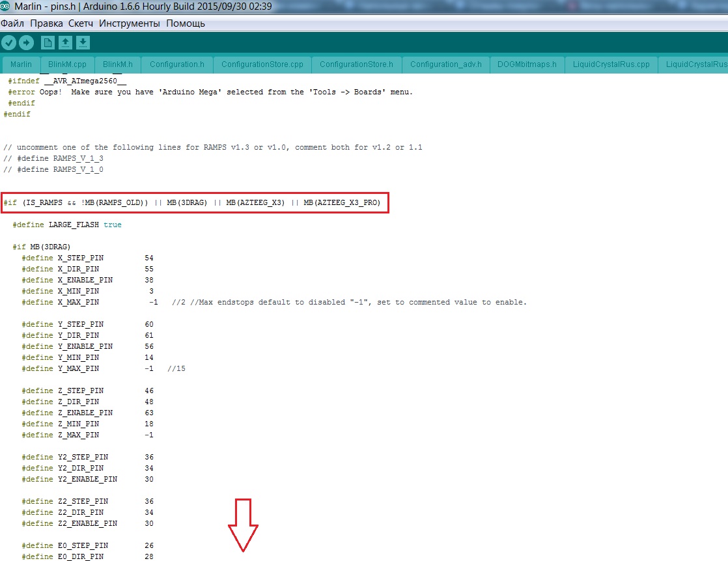Click the '// #define RAMPS_V_1_3' comment line

pyautogui.click(x=53, y=158)
